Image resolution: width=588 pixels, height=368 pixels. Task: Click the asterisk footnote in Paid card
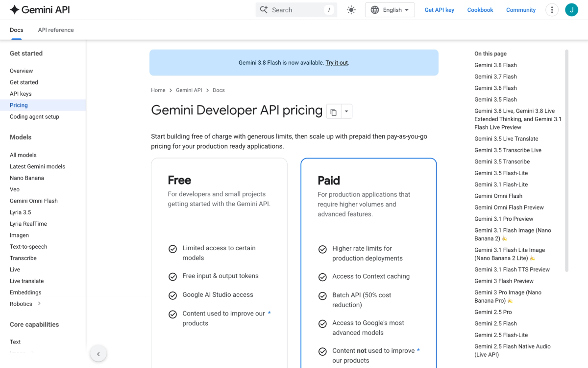[x=418, y=350]
